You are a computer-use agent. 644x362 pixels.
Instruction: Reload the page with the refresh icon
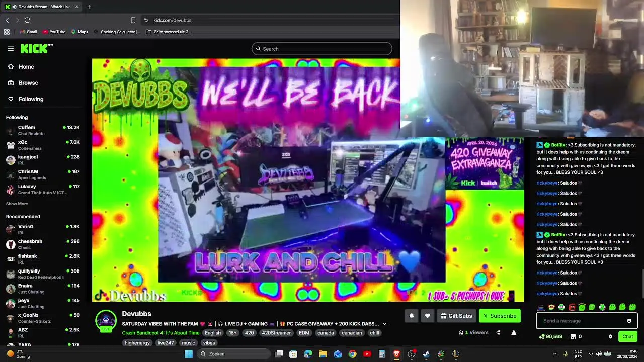point(27,20)
